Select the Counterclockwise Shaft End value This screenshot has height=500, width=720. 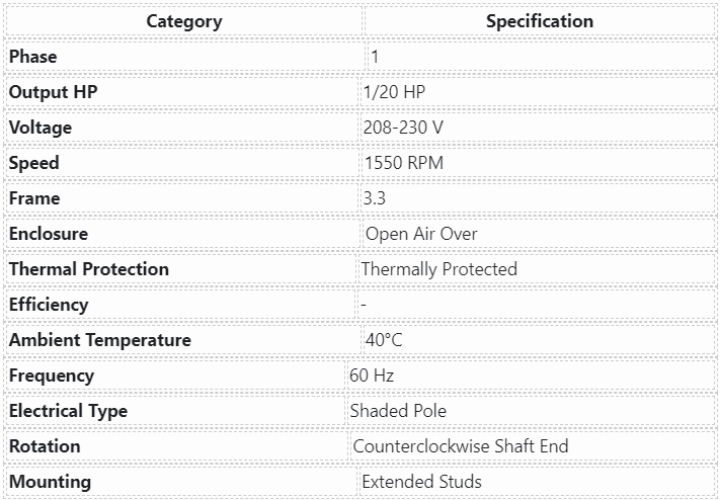[x=461, y=446]
